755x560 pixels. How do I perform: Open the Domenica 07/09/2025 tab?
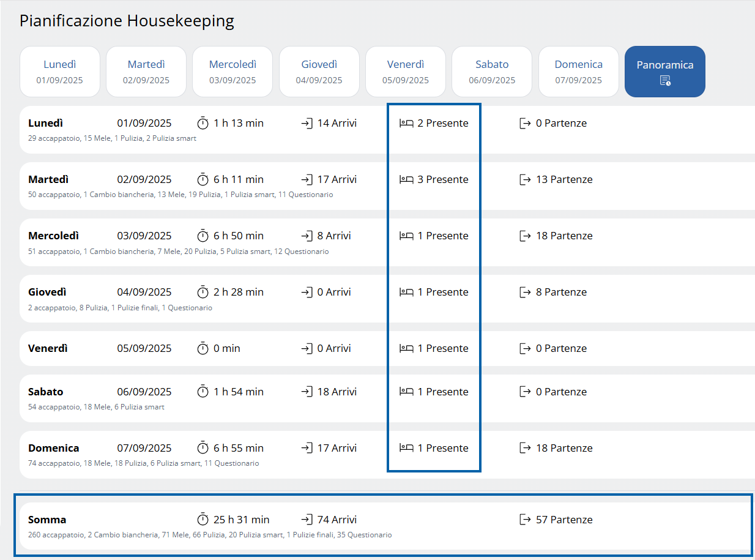578,72
